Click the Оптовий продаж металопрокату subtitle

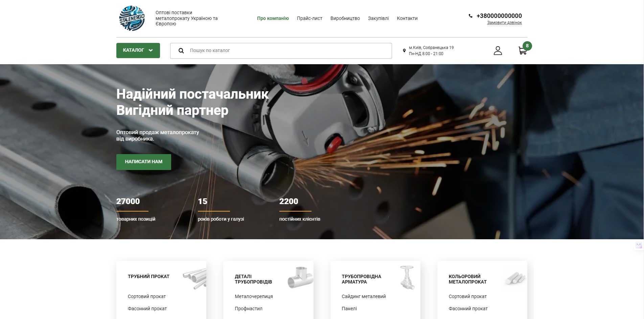click(158, 136)
